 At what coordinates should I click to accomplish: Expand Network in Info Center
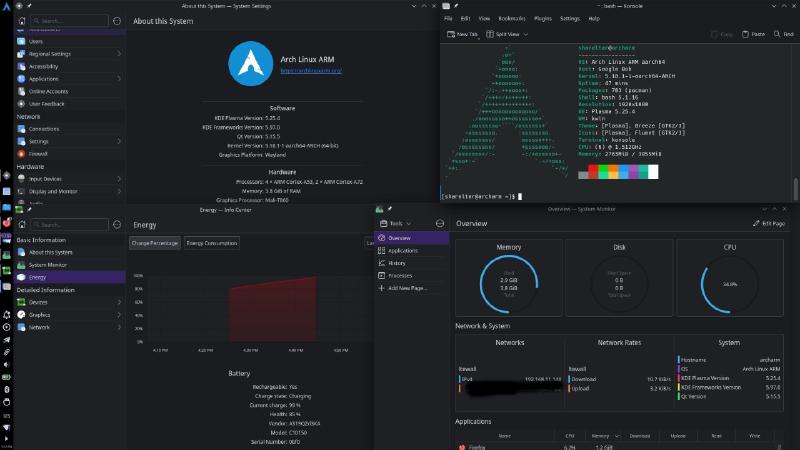(119, 327)
